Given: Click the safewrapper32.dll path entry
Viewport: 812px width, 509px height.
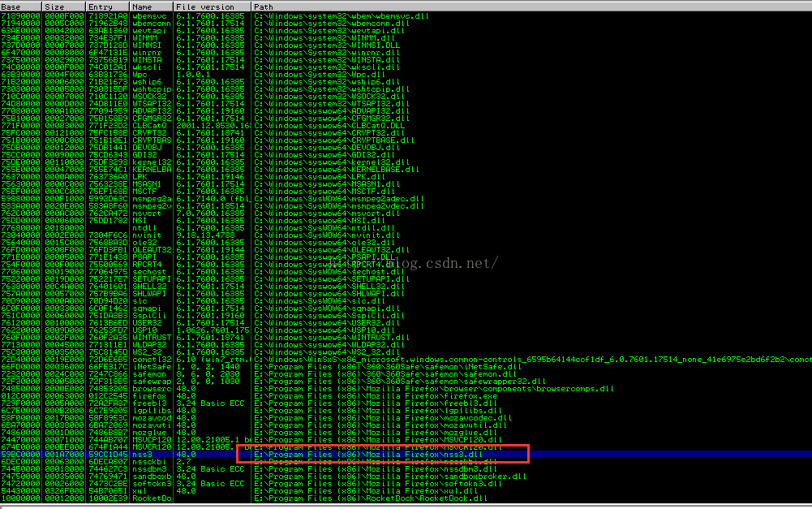Looking at the screenshot, I should tap(400, 381).
